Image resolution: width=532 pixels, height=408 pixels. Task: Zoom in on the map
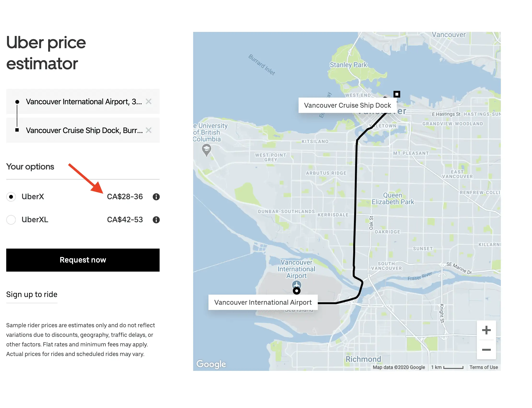click(x=486, y=330)
